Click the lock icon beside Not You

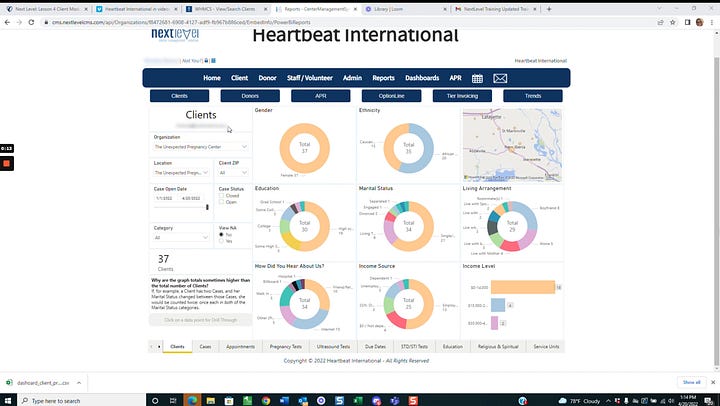tap(206, 61)
